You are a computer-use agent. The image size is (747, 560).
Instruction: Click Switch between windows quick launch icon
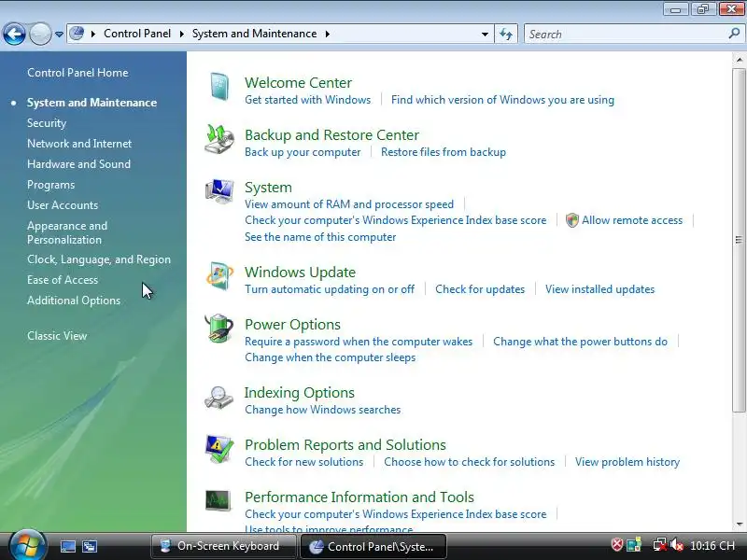89,546
